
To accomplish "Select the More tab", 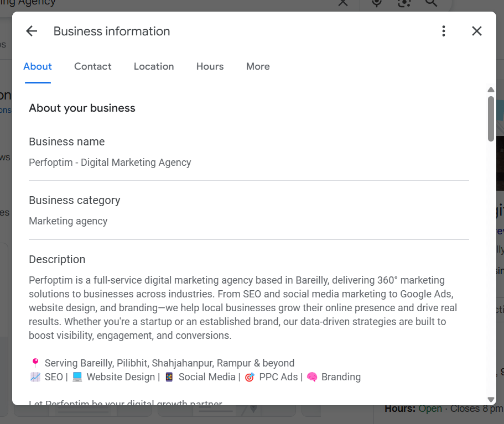I will 258,66.
